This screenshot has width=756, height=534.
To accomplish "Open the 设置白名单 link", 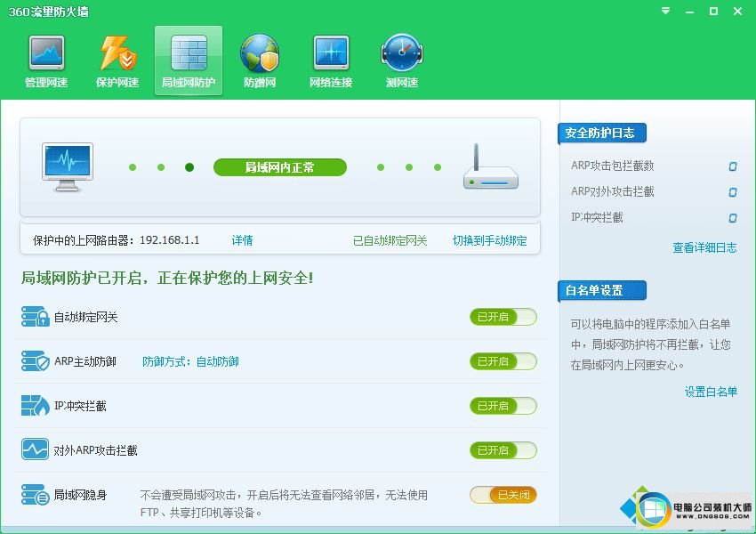I will pos(711,392).
